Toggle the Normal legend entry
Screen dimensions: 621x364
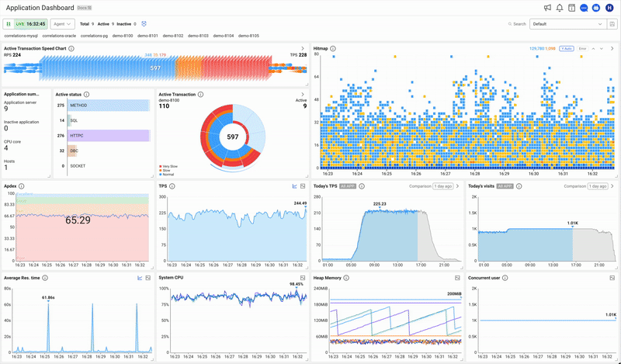pos(166,175)
